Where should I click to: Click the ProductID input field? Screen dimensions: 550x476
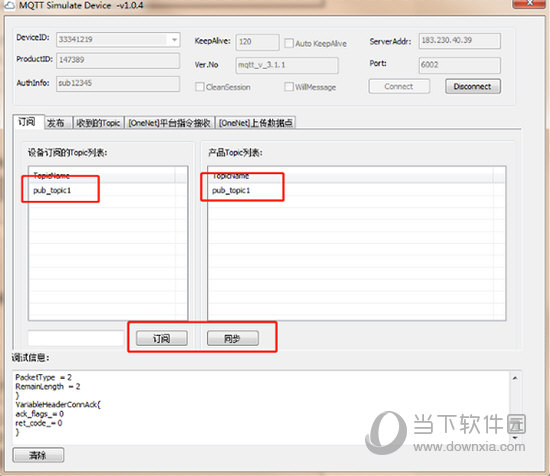118,60
